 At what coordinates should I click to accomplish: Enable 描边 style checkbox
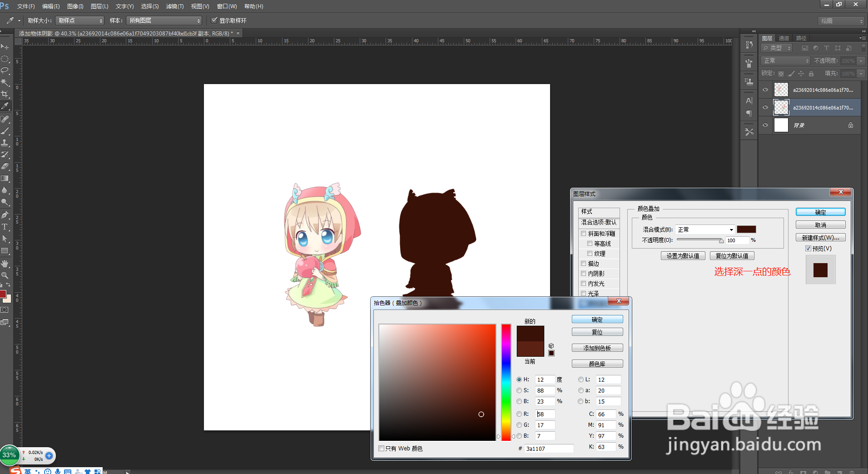[x=584, y=264]
